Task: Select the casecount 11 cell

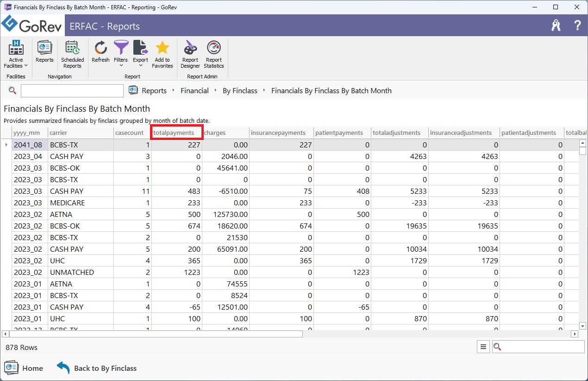Action: pyautogui.click(x=132, y=191)
